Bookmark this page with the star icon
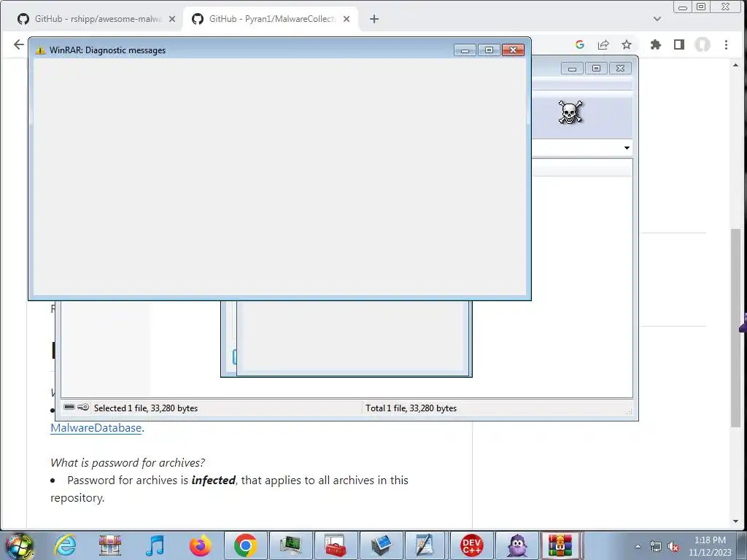Screen dimensions: 747x560 [627, 44]
